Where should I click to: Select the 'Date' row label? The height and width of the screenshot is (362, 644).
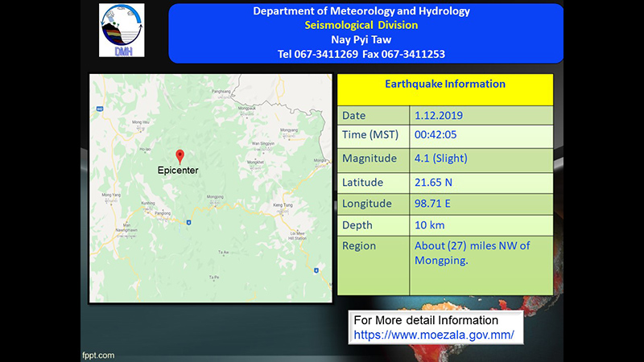click(x=353, y=115)
